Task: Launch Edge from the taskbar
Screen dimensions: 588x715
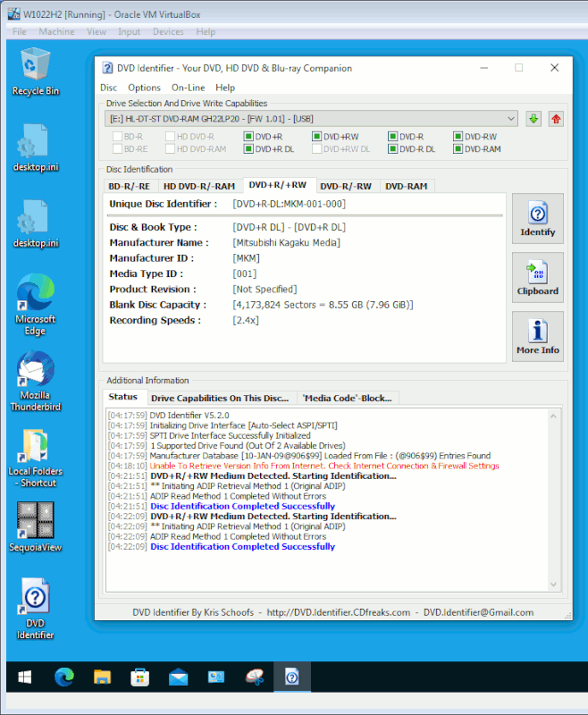Action: 64,677
